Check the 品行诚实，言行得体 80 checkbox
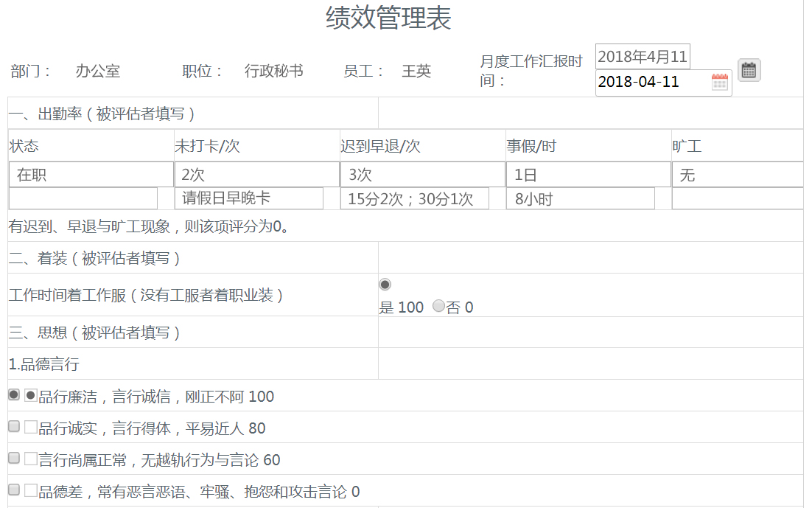The width and height of the screenshot is (812, 508). (x=29, y=425)
